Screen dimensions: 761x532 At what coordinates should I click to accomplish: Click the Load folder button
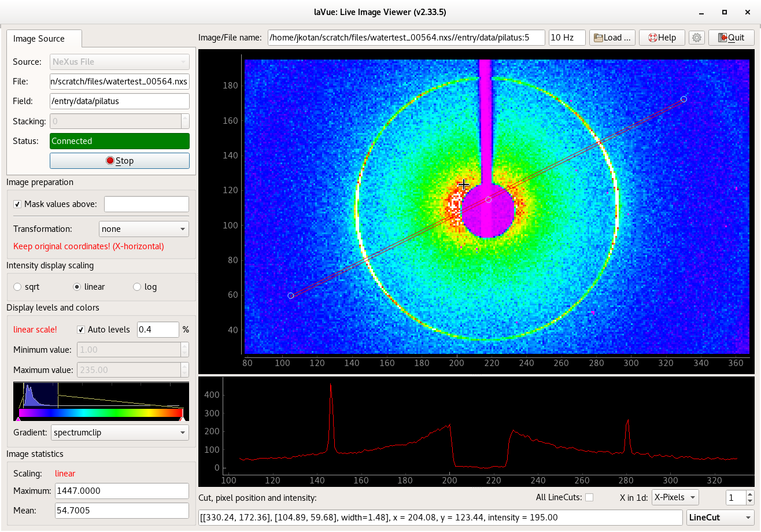coord(612,38)
